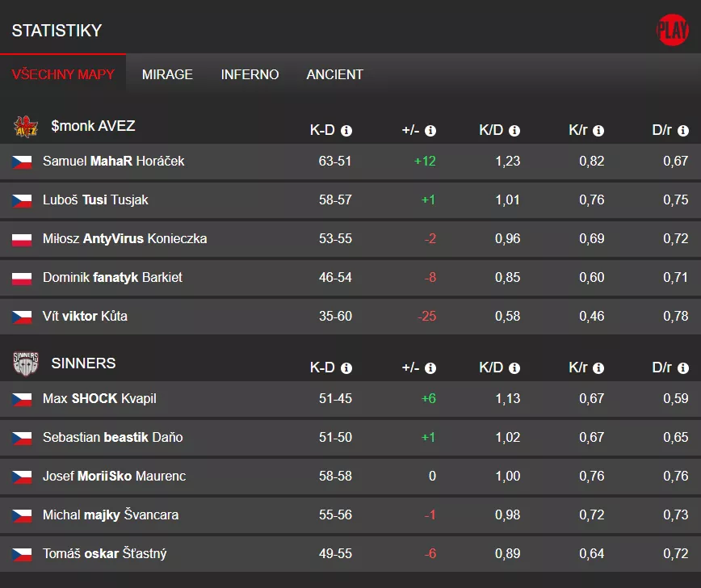Click info icon beside AVEZ K-D header

pyautogui.click(x=346, y=131)
